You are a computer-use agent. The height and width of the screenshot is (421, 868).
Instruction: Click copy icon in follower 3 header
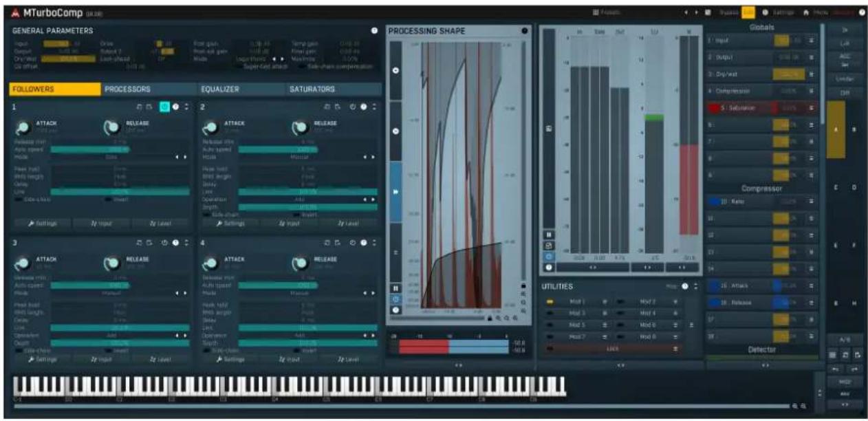(x=140, y=243)
